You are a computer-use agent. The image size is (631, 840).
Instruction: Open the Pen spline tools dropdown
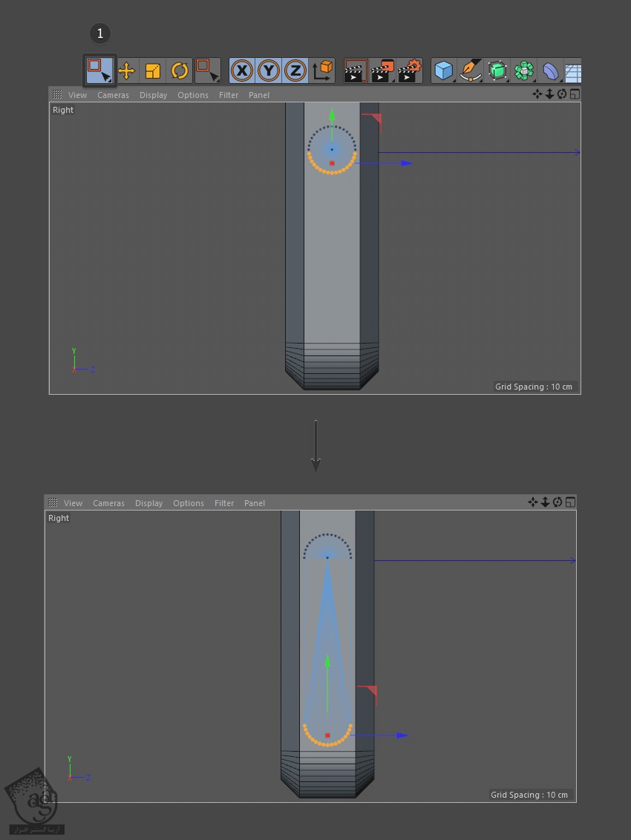click(471, 71)
